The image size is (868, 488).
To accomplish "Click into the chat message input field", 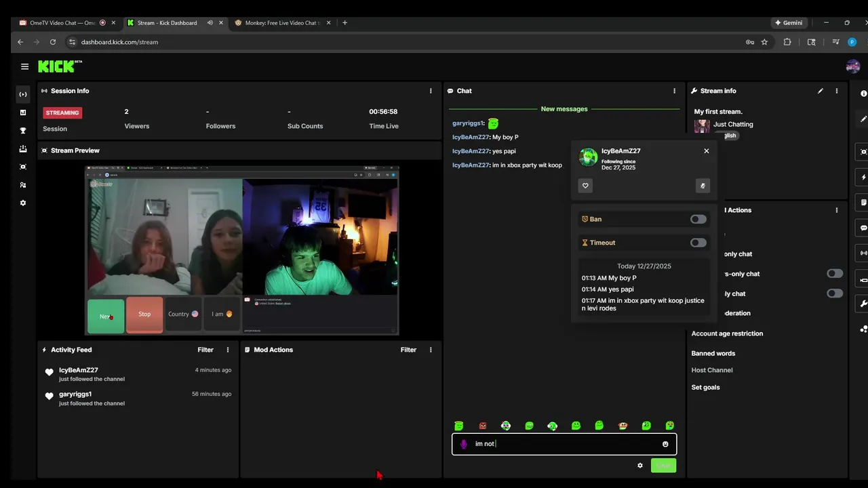I will [x=564, y=444].
